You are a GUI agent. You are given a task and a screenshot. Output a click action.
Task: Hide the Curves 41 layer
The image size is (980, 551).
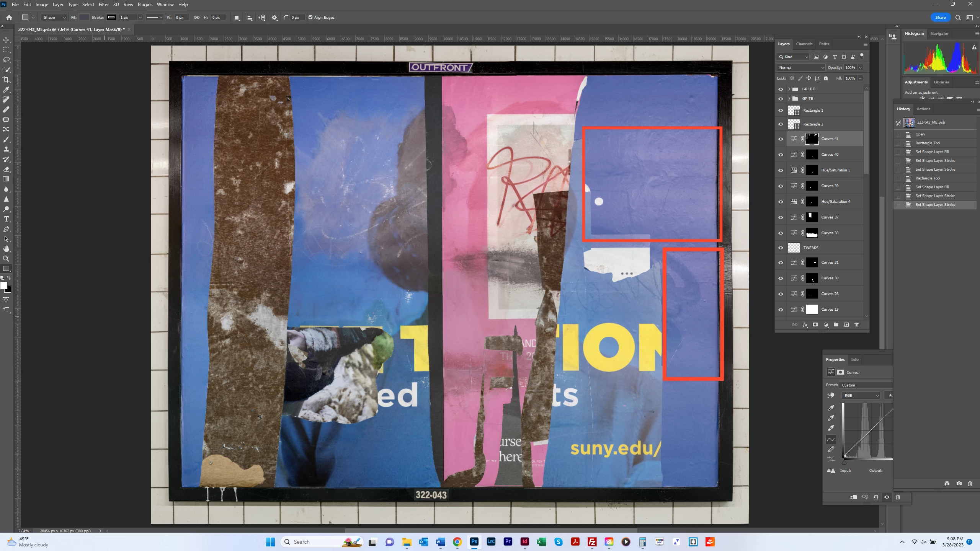coord(781,139)
